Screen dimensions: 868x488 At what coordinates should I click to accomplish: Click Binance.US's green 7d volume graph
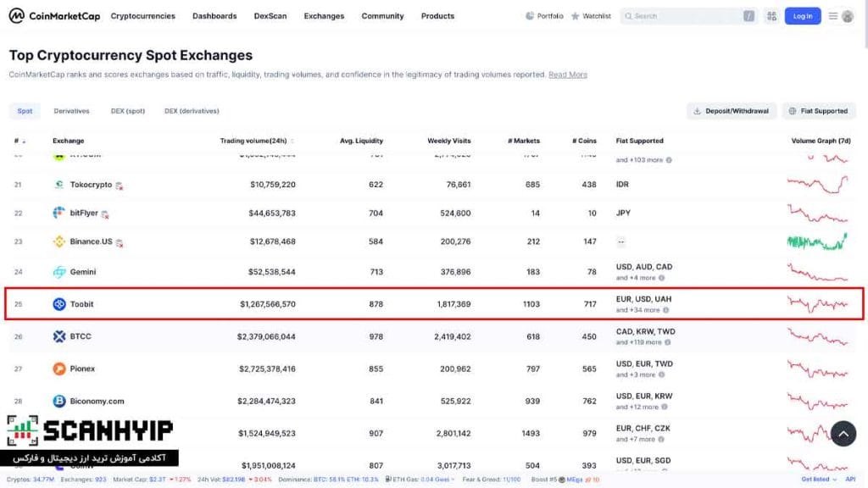[x=818, y=241]
